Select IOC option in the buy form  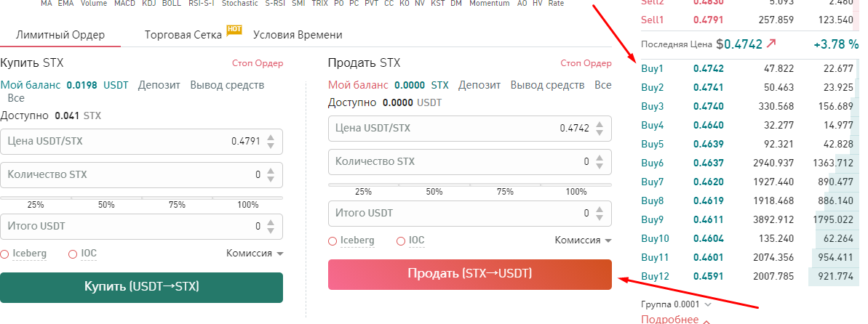(x=72, y=254)
